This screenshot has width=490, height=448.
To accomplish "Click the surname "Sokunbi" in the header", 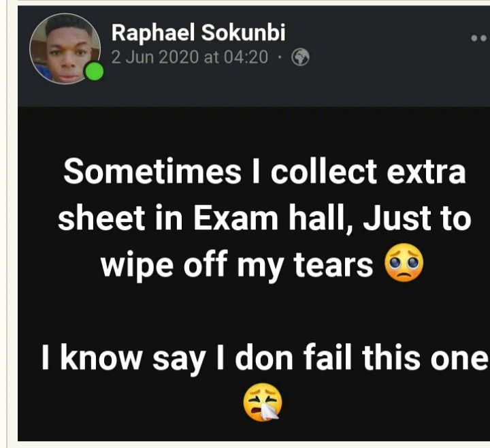I will (x=243, y=33).
